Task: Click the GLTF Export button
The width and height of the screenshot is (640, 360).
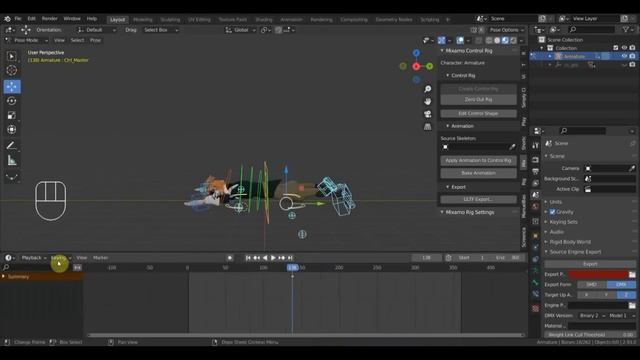Action: pyautogui.click(x=478, y=200)
